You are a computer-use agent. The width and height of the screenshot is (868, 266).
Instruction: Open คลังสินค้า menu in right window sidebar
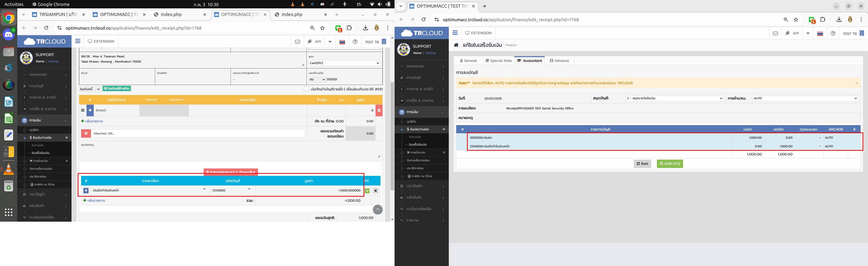pyautogui.click(x=421, y=197)
